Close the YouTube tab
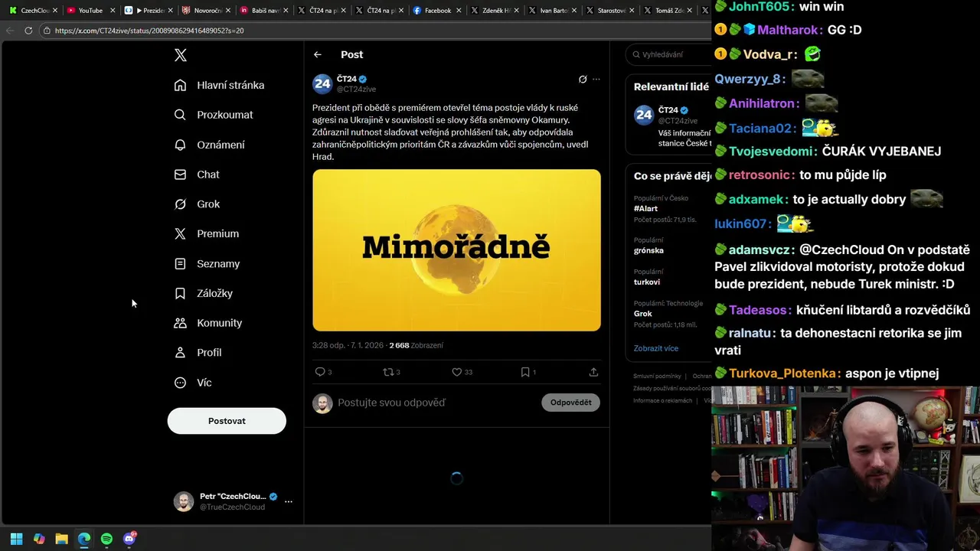 [112, 11]
